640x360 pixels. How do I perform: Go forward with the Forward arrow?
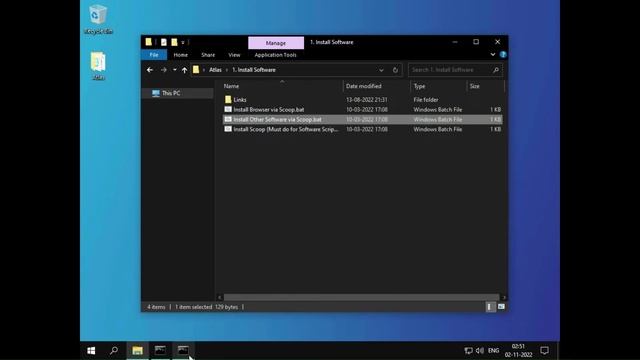click(164, 70)
